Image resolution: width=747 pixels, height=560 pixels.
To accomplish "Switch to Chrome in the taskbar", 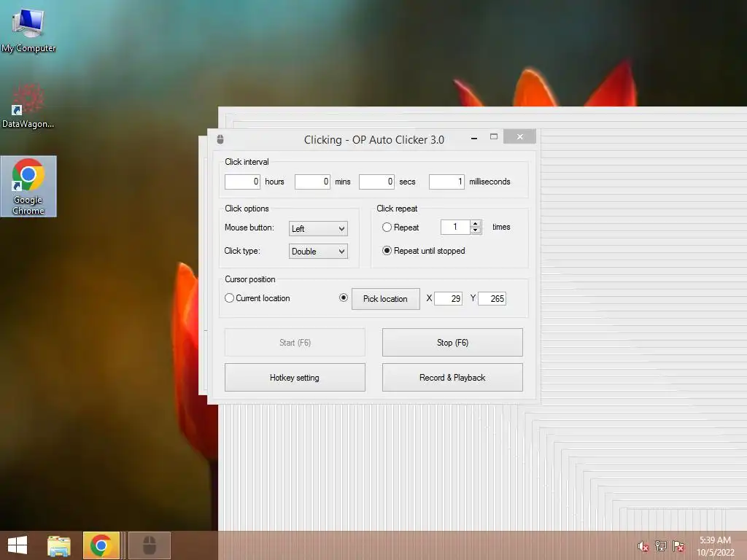I will [x=101, y=545].
